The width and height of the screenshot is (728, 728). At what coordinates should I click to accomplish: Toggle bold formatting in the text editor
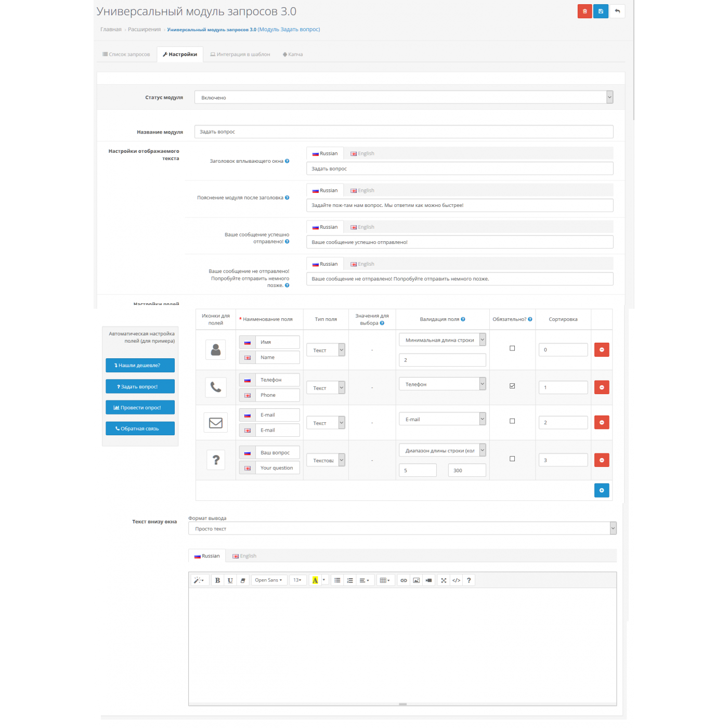coord(217,580)
